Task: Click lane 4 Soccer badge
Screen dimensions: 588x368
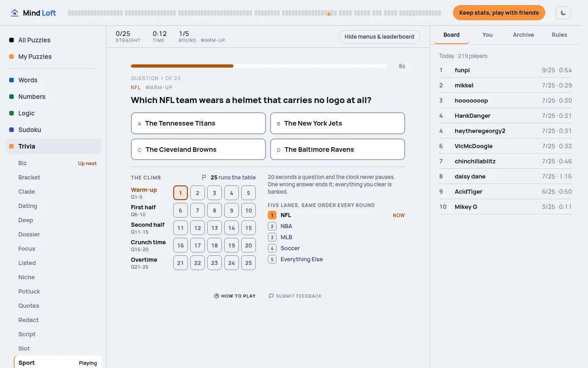Action: point(272,248)
